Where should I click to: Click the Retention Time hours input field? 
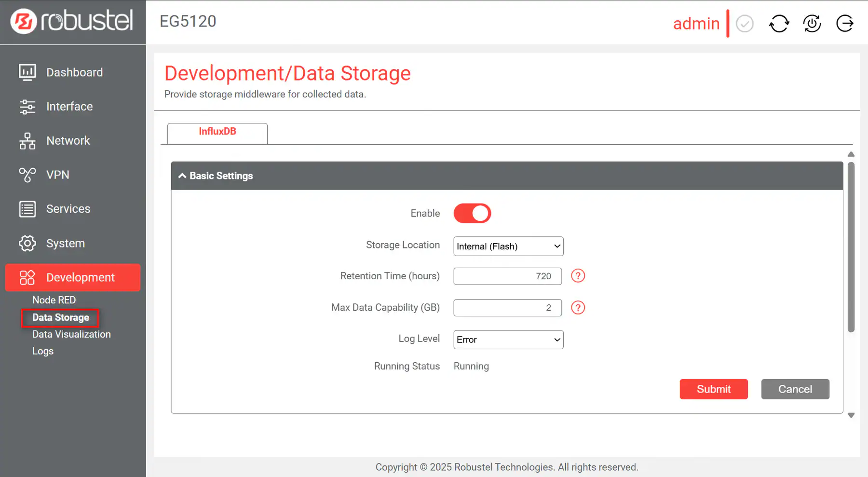(x=507, y=276)
